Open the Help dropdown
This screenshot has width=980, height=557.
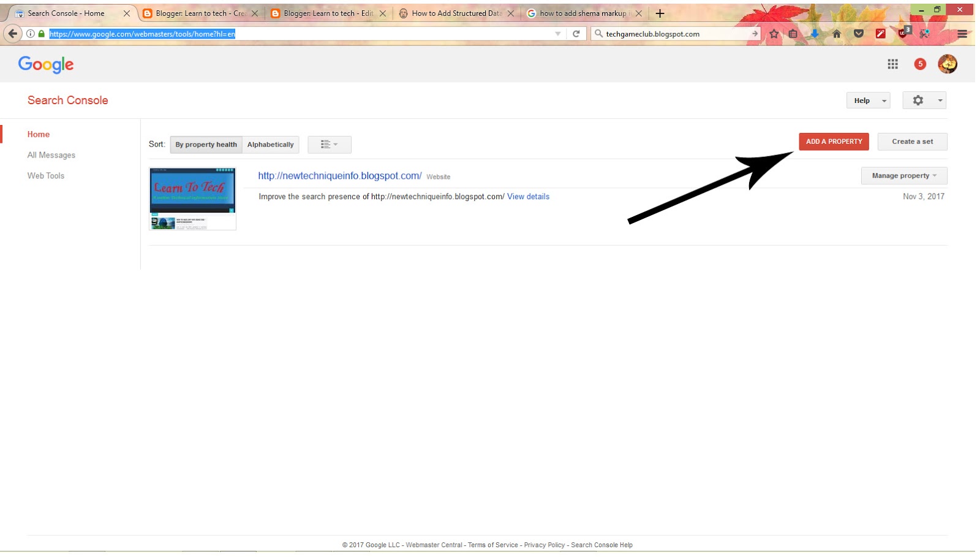(868, 100)
